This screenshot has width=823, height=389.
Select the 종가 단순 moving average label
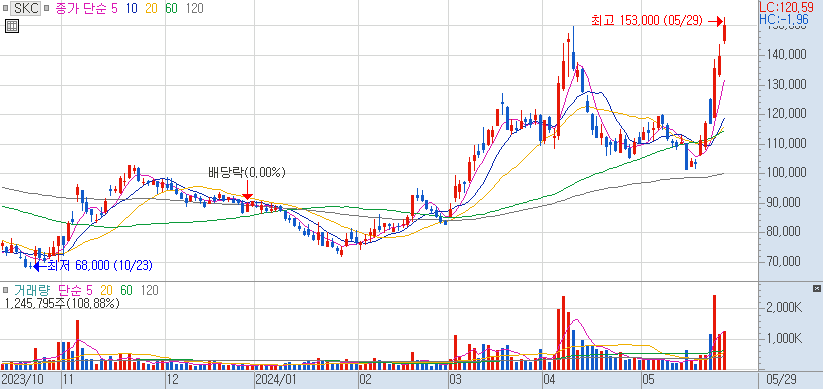coord(81,8)
